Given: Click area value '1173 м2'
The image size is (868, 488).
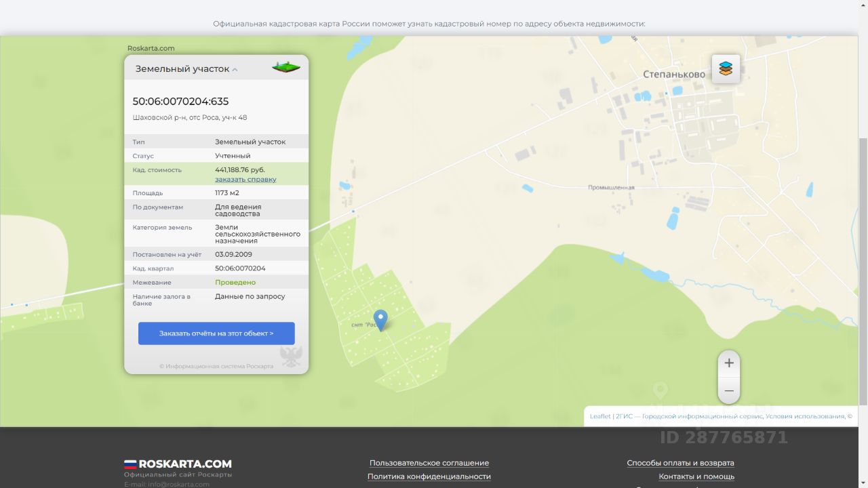Looking at the screenshot, I should click(227, 193).
